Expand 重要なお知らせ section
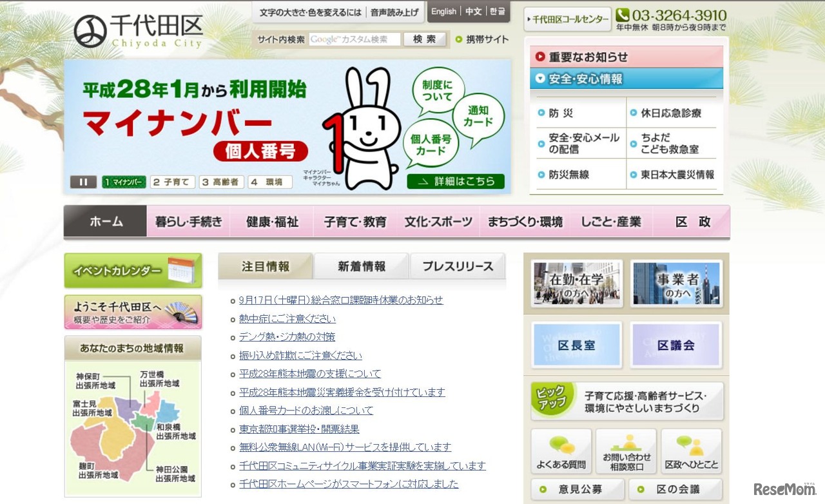Screen dimensions: 825x504 (626, 57)
